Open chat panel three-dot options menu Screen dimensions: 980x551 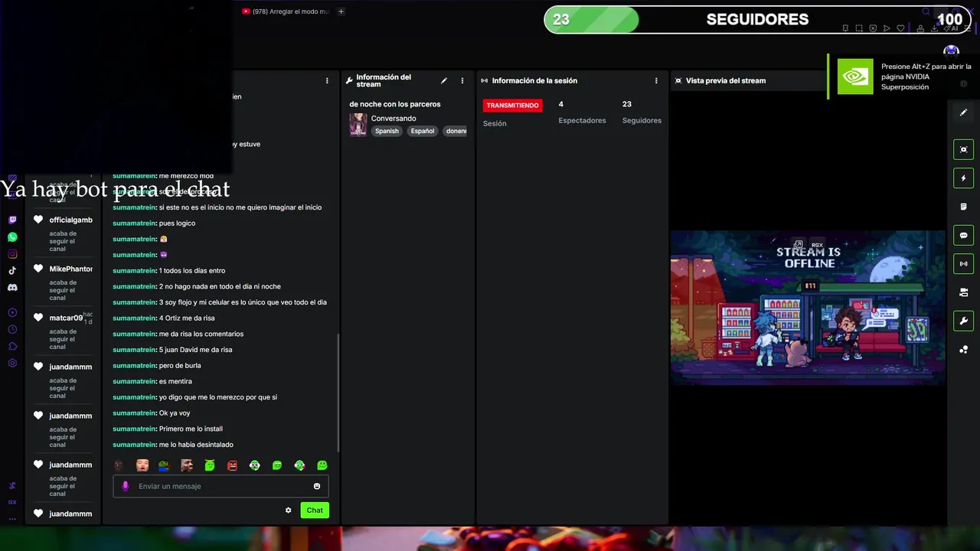[327, 80]
